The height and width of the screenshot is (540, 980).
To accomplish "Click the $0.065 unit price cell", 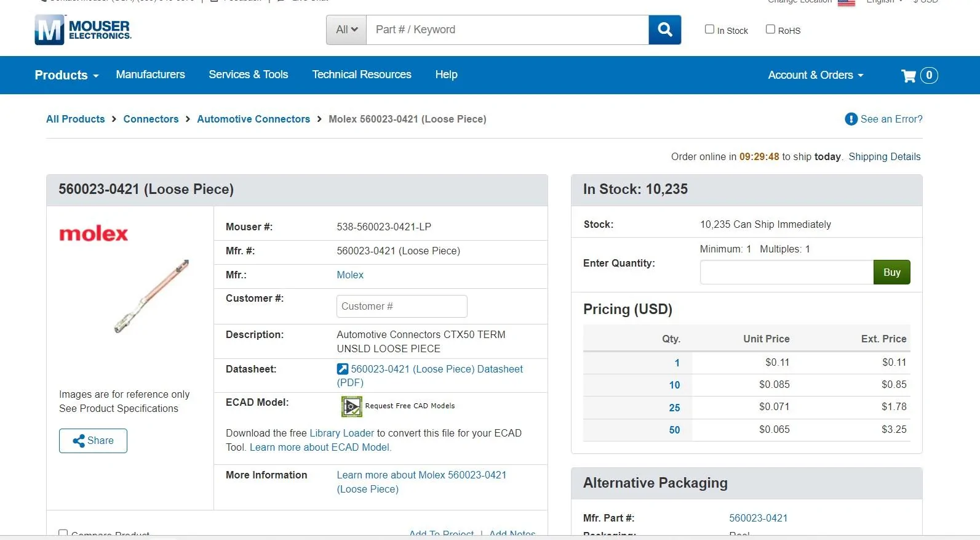I will 774,430.
